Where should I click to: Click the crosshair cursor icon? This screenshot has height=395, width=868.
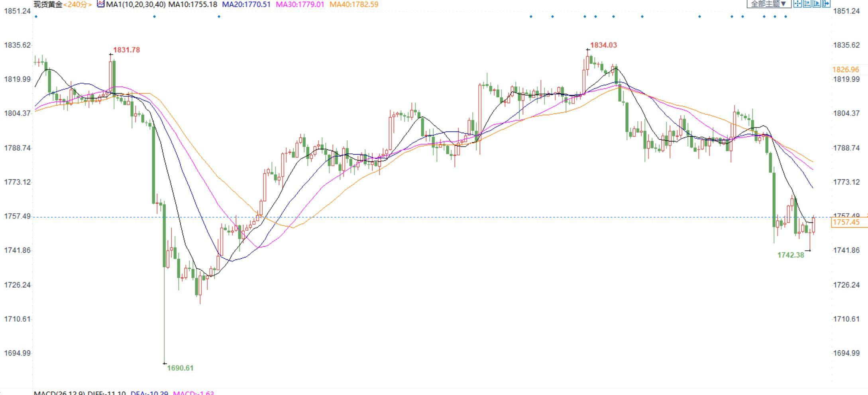[797, 4]
